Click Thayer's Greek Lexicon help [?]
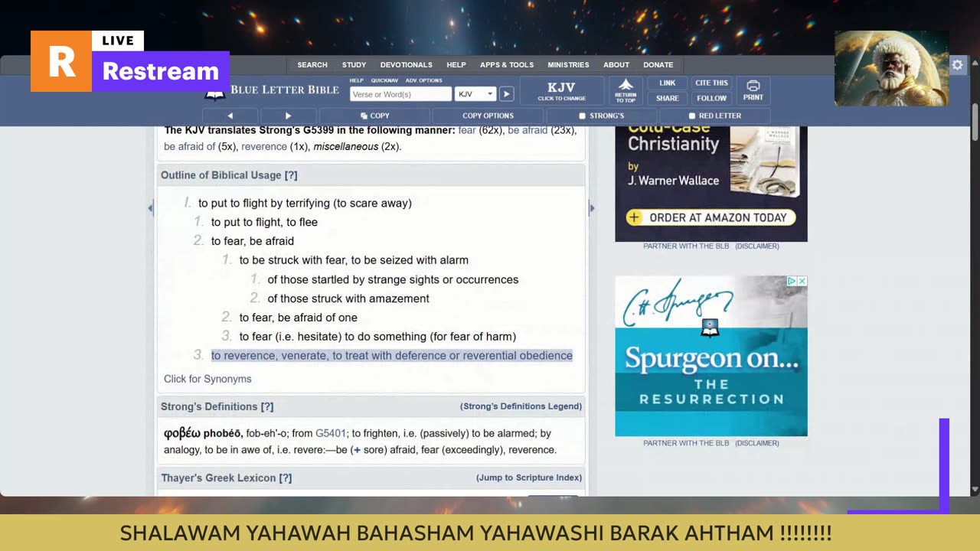The width and height of the screenshot is (980, 551). pyautogui.click(x=286, y=478)
